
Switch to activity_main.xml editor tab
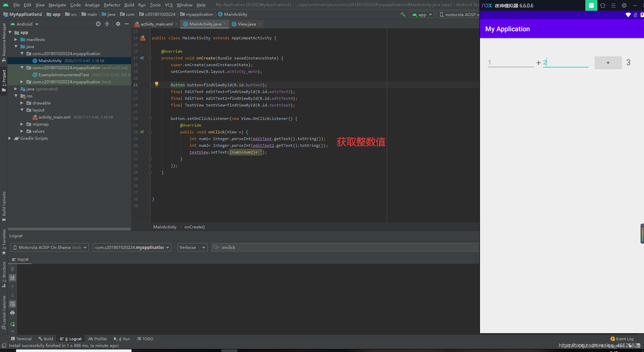click(x=157, y=24)
